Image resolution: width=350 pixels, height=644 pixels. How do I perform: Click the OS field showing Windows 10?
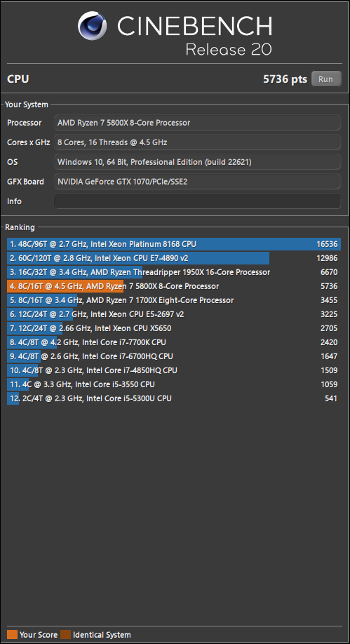coord(197,162)
